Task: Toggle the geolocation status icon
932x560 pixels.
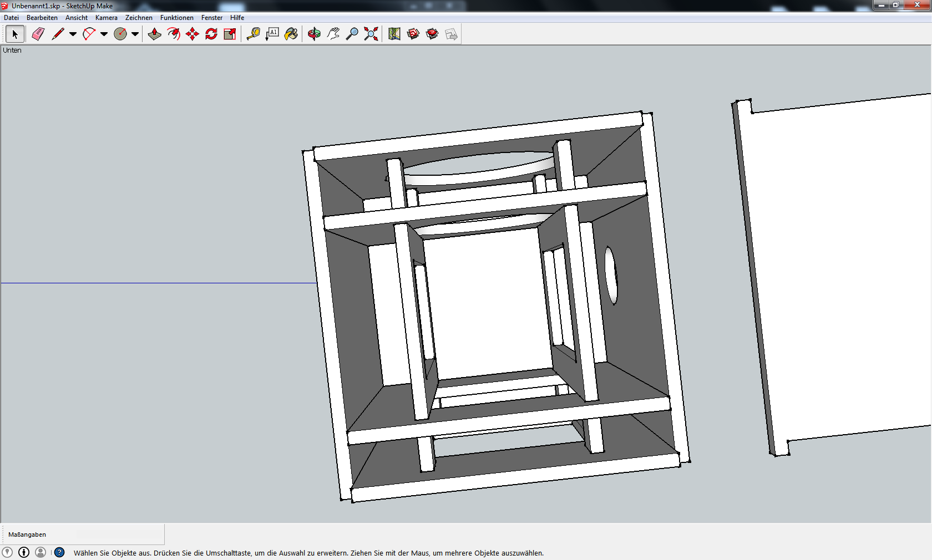Action: (7, 552)
